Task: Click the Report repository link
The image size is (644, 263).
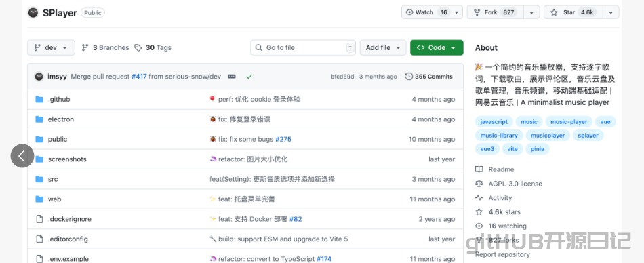Action: coord(502,254)
